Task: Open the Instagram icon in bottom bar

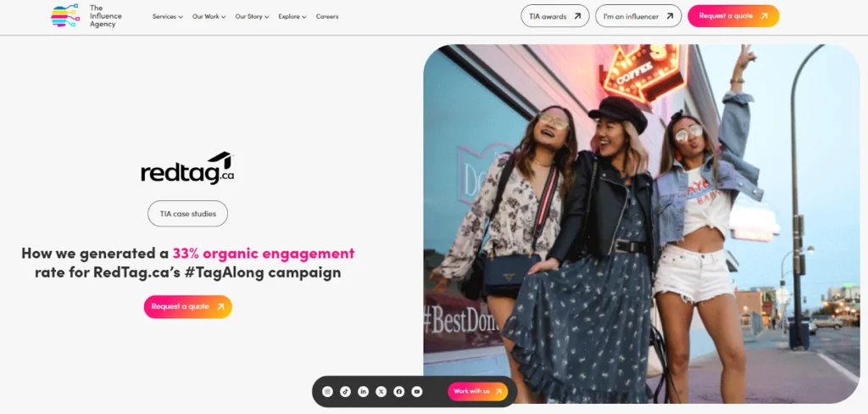Action: click(x=328, y=392)
